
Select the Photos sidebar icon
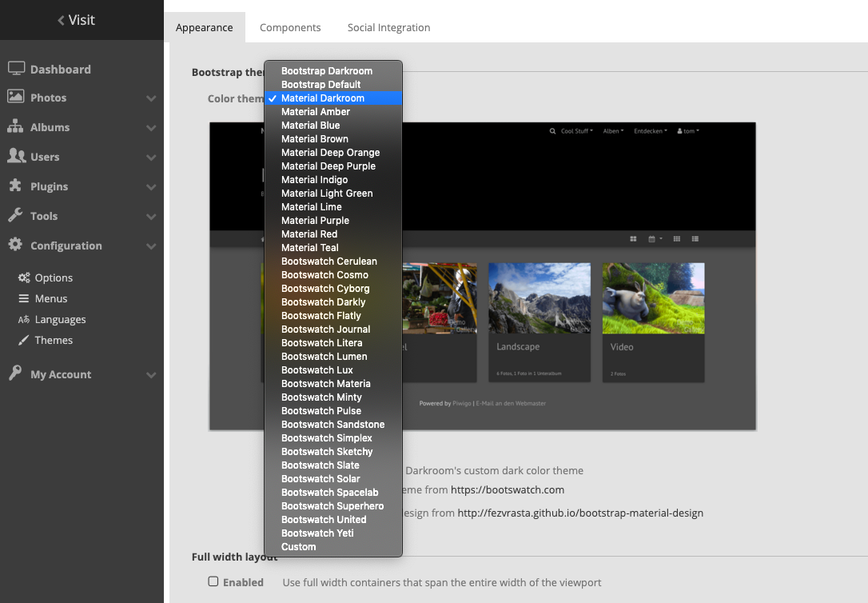point(17,98)
